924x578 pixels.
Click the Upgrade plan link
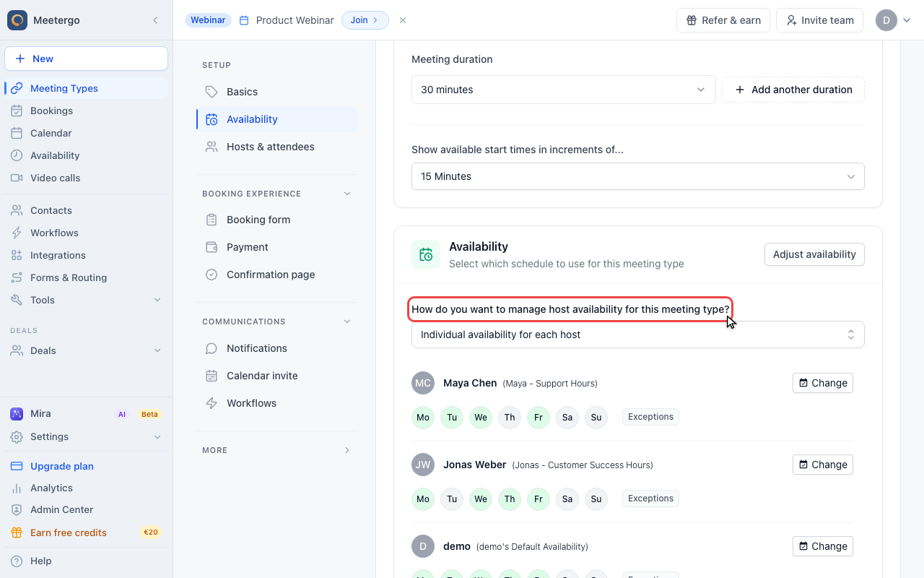click(x=62, y=466)
